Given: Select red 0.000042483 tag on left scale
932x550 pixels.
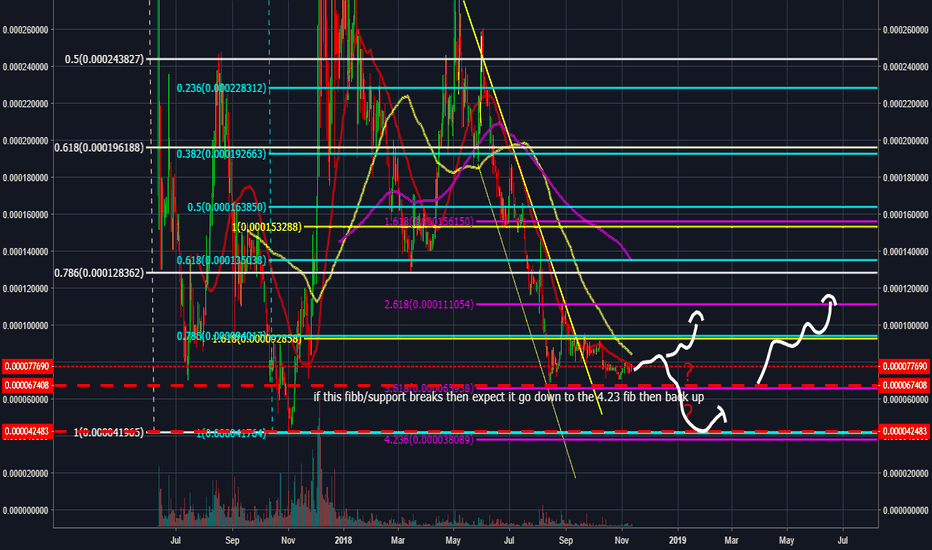Looking at the screenshot, I should click(x=28, y=431).
